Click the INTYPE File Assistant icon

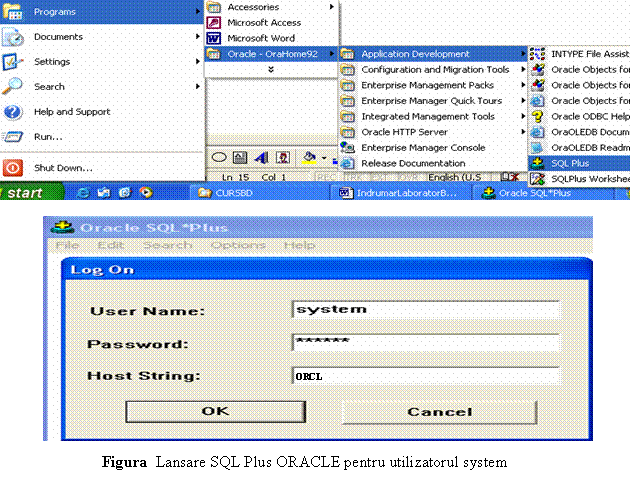[538, 54]
